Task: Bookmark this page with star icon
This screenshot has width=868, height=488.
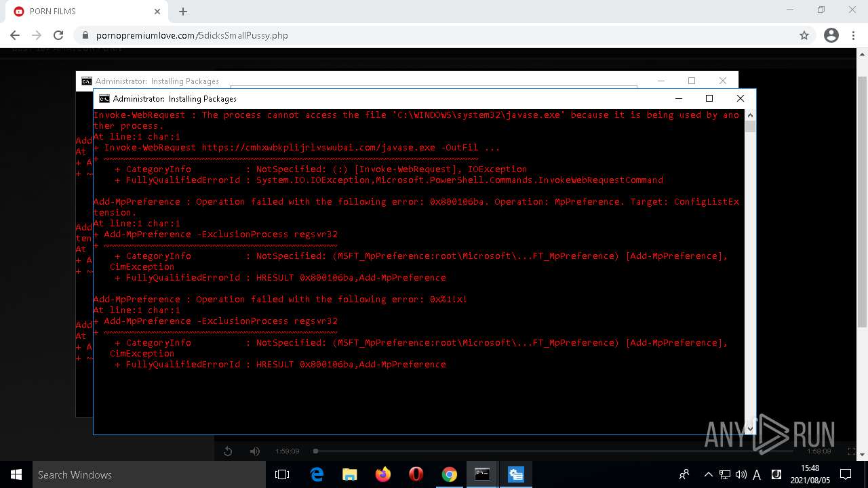Action: click(804, 35)
